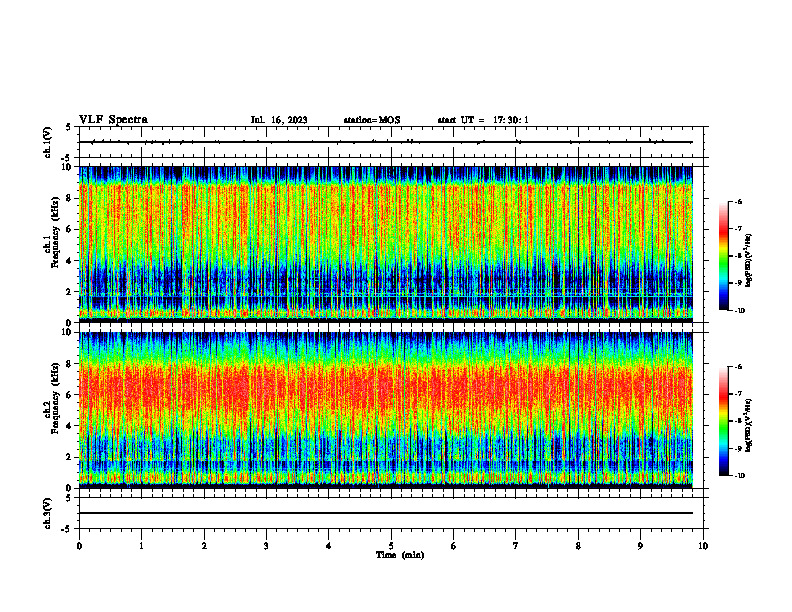Click time axis tick label "7"
The width and height of the screenshot is (792, 612).
(x=516, y=546)
